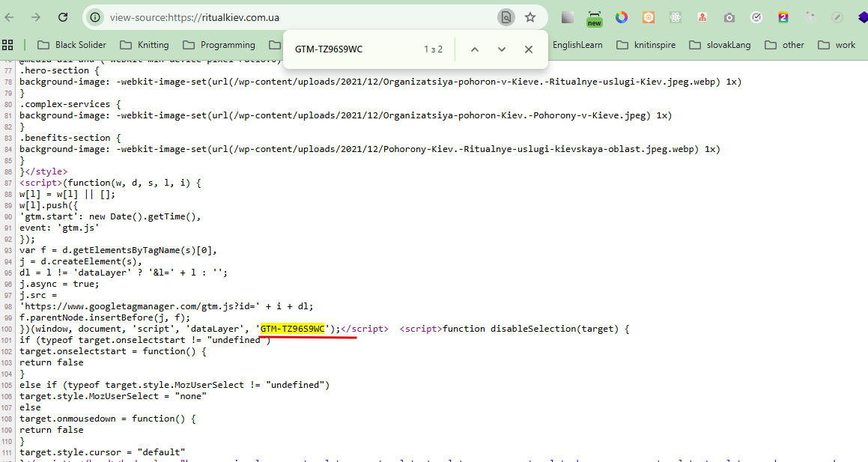
Task: Click line number 100 in gutter
Action: point(7,329)
